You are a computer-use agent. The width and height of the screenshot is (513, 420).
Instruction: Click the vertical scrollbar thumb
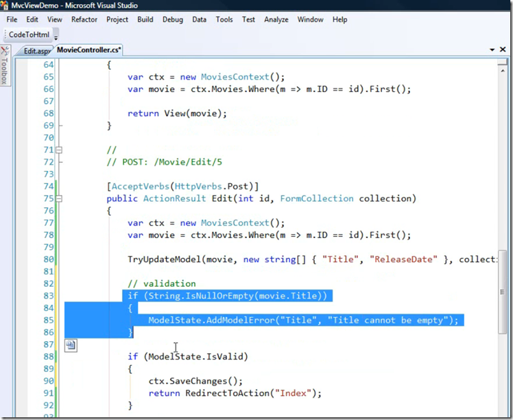(503, 292)
